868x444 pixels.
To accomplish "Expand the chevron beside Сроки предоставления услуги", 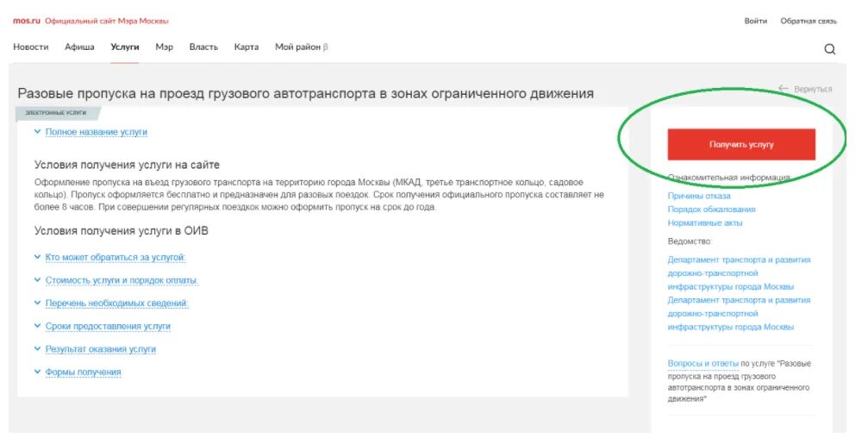I will 37,326.
